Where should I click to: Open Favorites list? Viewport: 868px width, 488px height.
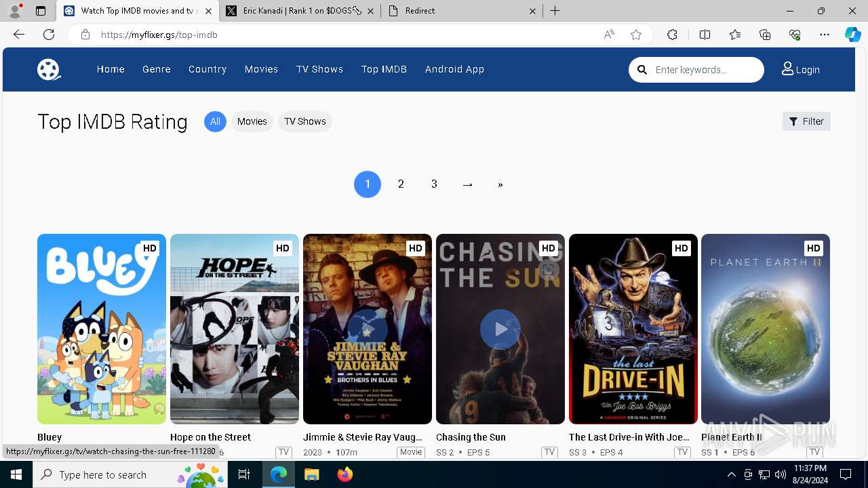point(735,35)
